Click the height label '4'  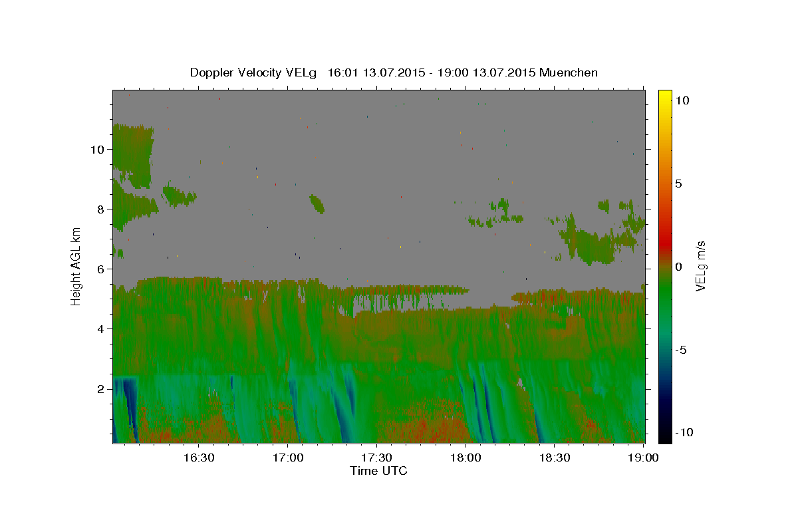point(101,329)
